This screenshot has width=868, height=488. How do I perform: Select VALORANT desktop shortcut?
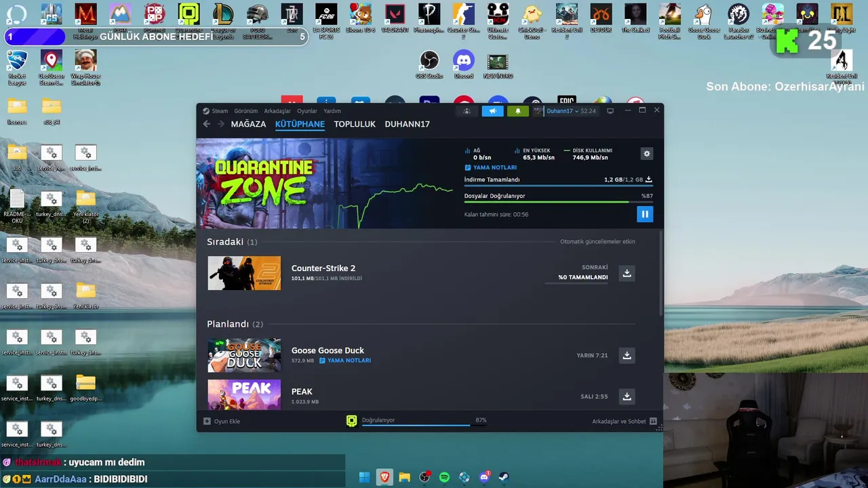pyautogui.click(x=395, y=18)
